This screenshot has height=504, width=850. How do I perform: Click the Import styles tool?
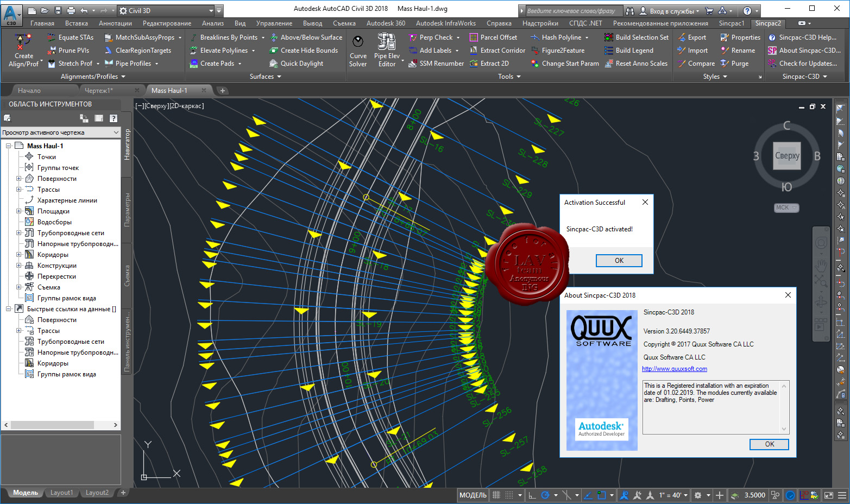[692, 51]
